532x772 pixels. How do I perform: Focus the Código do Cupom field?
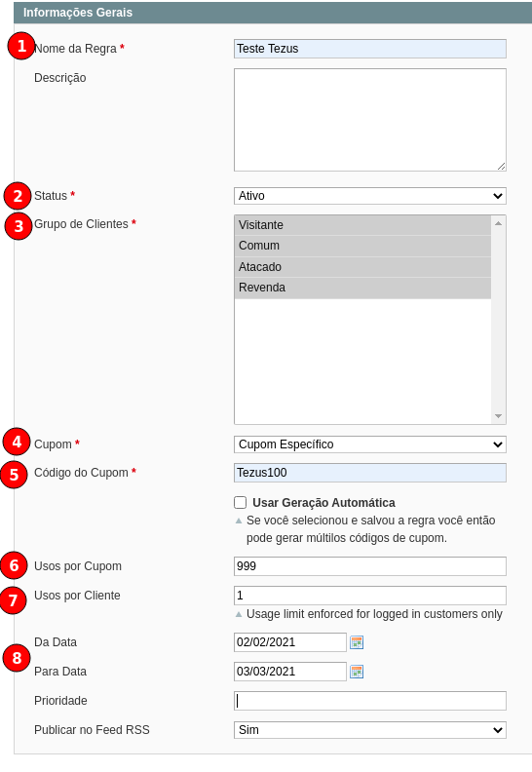(370, 473)
